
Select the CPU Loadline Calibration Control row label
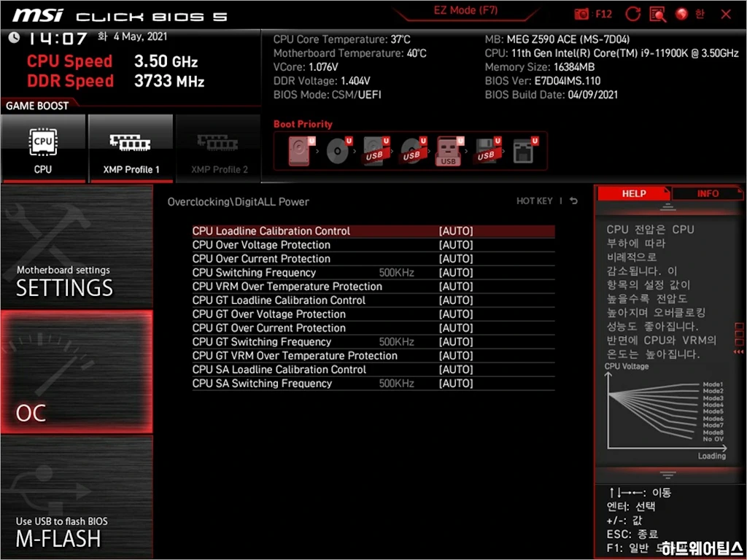coord(271,231)
